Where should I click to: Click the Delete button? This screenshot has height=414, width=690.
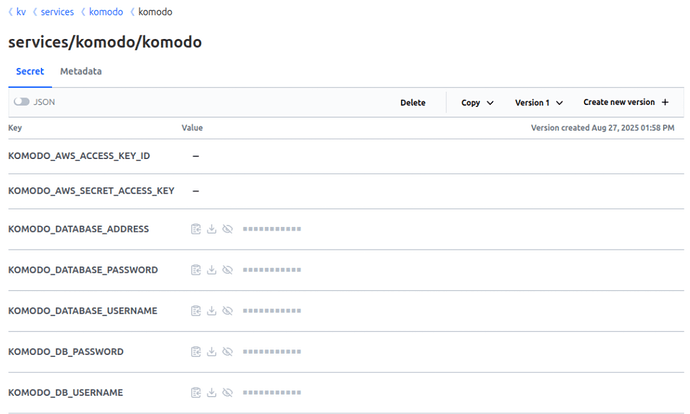[x=413, y=103]
